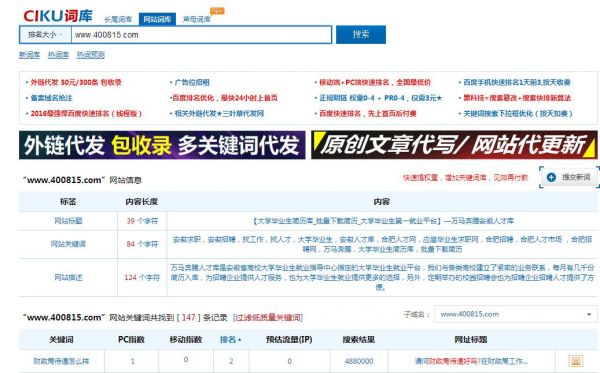Click 预估流量(IP) column header
600x373 pixels.
(289, 340)
